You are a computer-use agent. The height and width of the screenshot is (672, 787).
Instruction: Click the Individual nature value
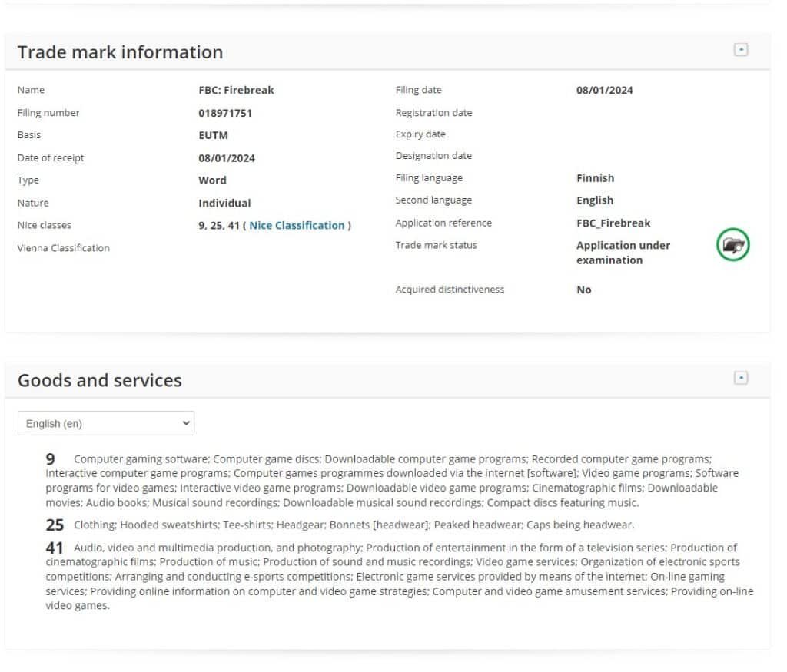224,204
